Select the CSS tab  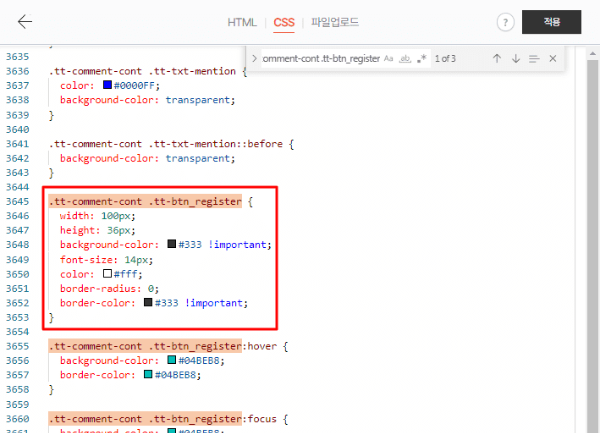[x=284, y=23]
